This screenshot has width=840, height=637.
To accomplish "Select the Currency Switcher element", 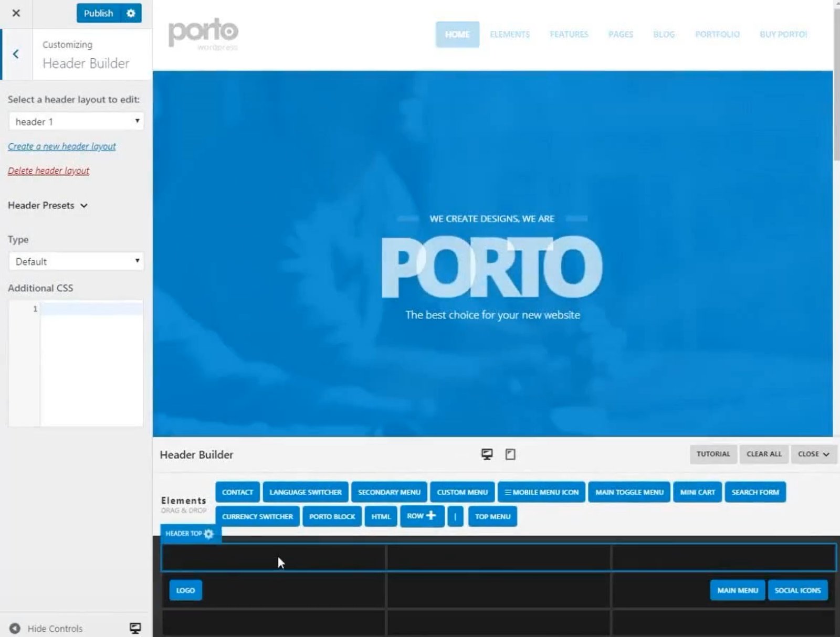I will (257, 516).
